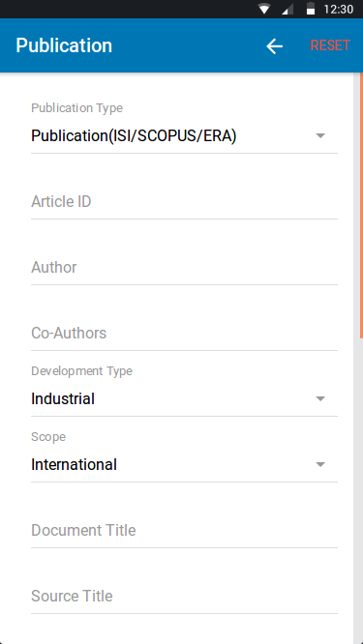
Task: Tap the battery icon in status bar
Action: (x=311, y=9)
